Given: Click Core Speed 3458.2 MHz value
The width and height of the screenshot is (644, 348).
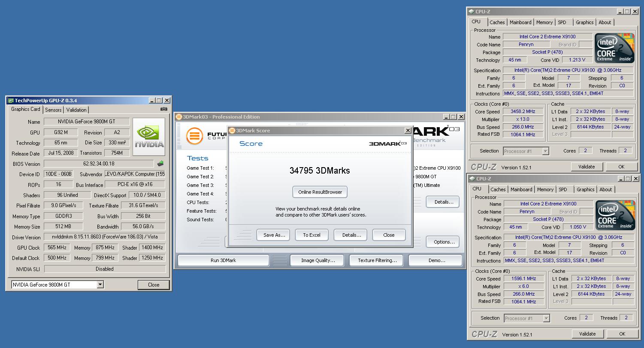Looking at the screenshot, I should click(x=523, y=111).
